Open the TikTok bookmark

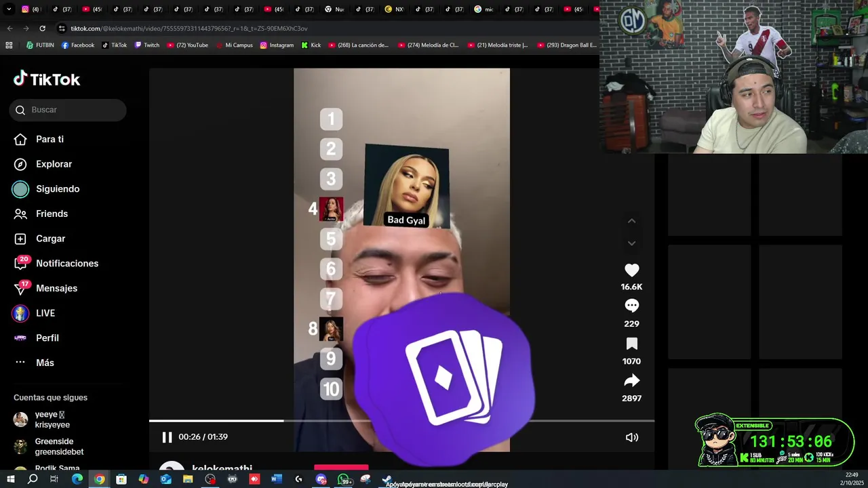pos(115,45)
